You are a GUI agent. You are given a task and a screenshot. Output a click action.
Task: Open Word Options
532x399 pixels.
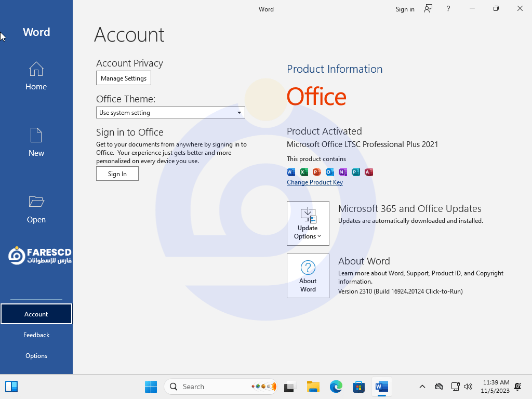point(36,355)
